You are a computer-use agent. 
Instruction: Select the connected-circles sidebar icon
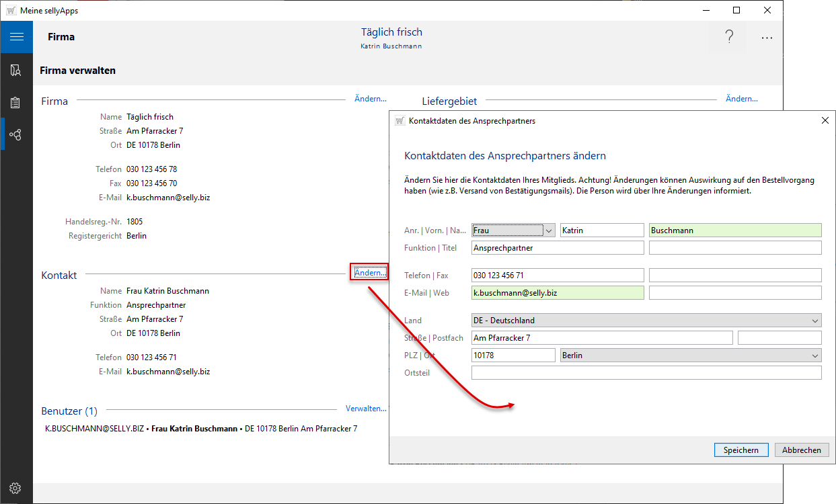16,135
